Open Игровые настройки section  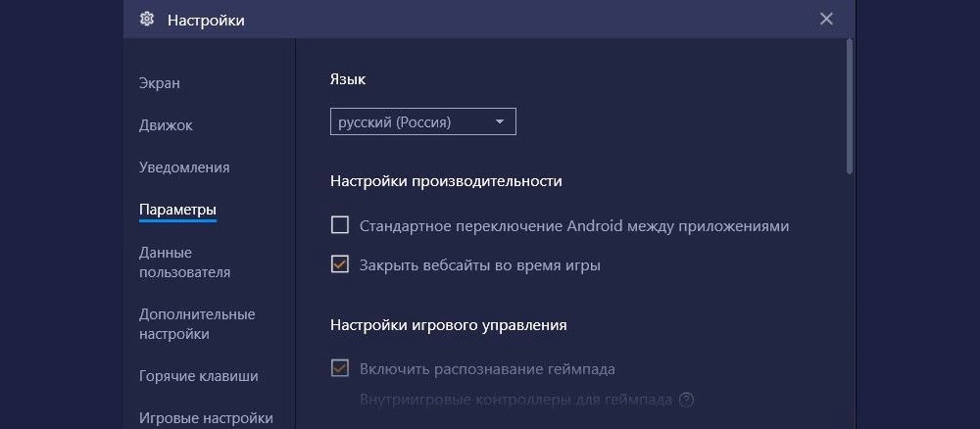(206, 418)
